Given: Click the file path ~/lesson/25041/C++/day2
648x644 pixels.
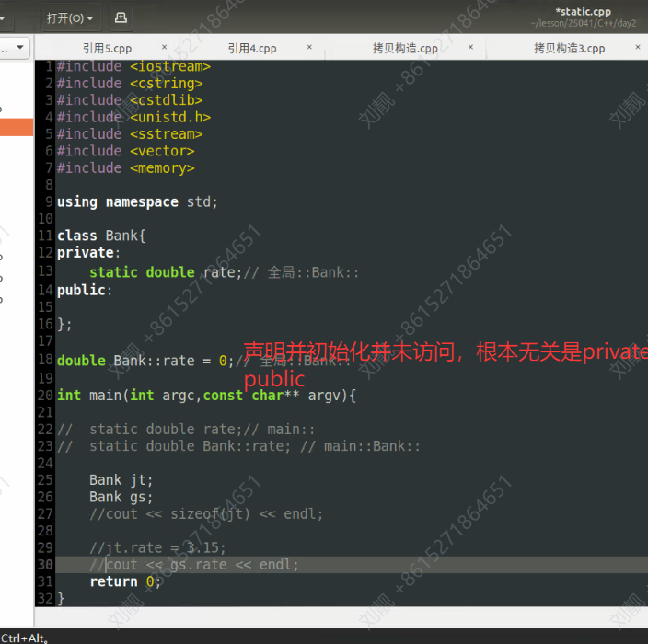Looking at the screenshot, I should [584, 23].
